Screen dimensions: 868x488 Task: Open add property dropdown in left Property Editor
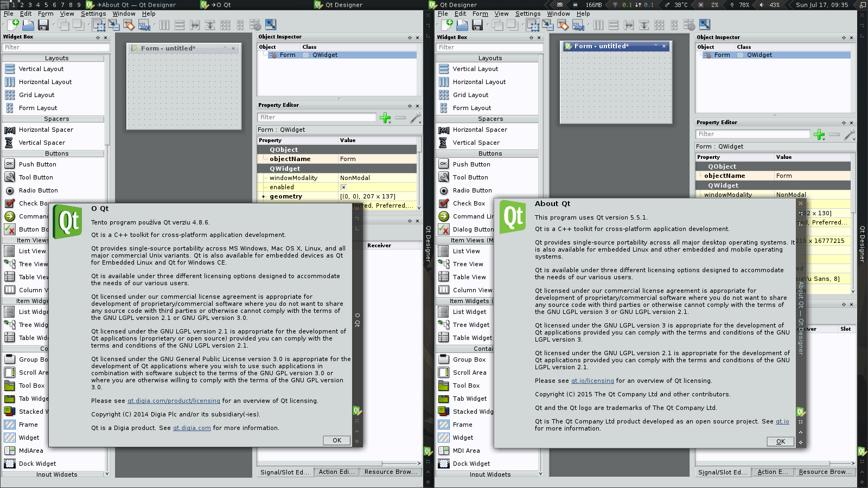coord(386,118)
